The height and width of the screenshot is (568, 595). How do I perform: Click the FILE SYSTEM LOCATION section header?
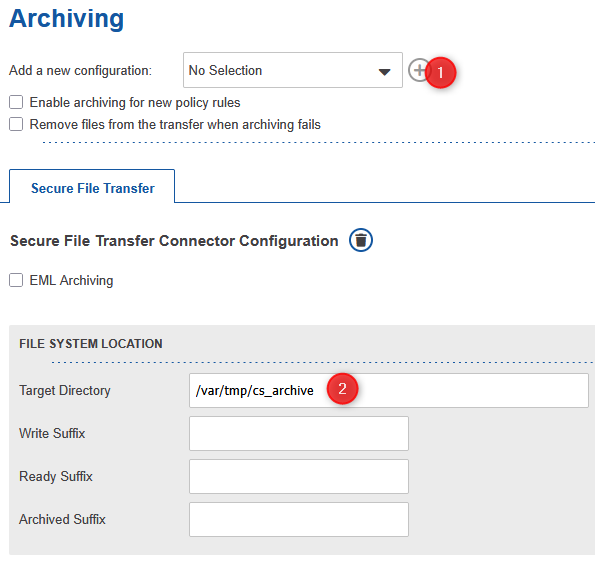[x=91, y=344]
